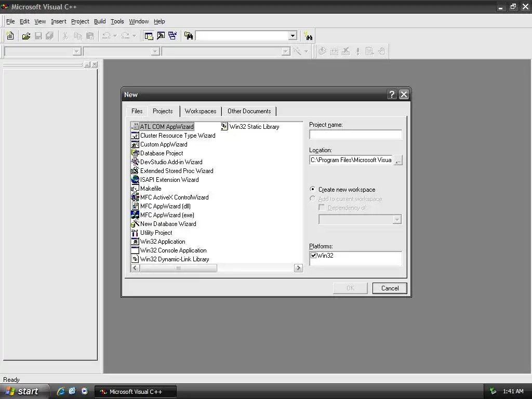Click the Compile toolbar icon
This screenshot has width=532, height=399.
pos(322,51)
